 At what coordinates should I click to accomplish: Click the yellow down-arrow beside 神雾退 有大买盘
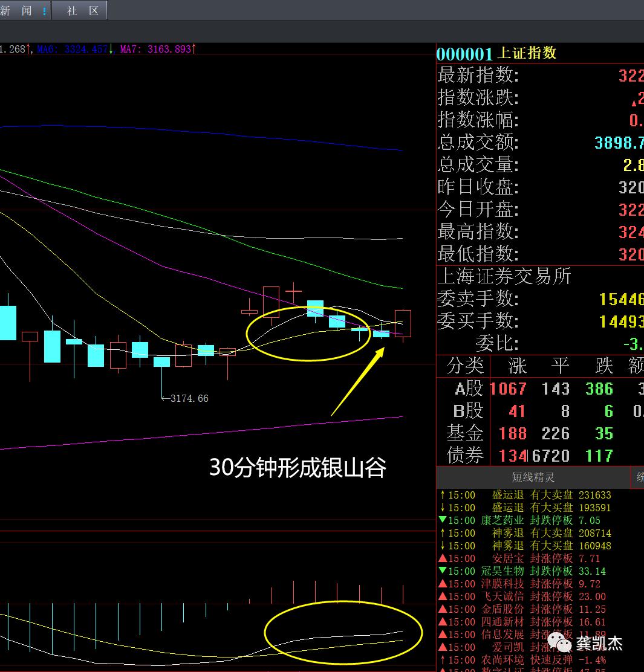pos(442,546)
